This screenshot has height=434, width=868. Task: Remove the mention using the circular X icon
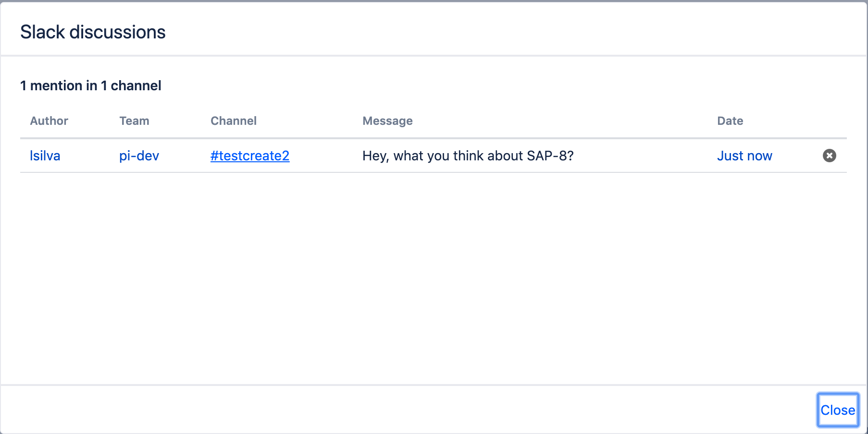pyautogui.click(x=830, y=156)
